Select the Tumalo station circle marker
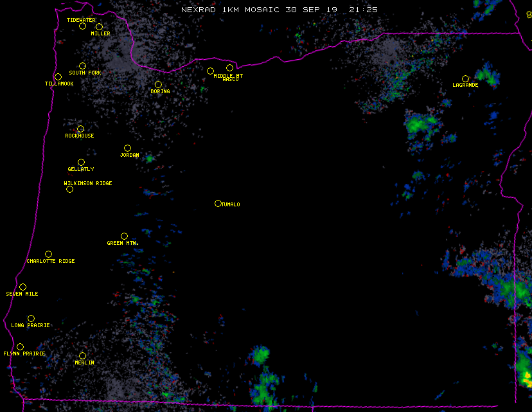This screenshot has height=412, width=532. click(x=218, y=203)
